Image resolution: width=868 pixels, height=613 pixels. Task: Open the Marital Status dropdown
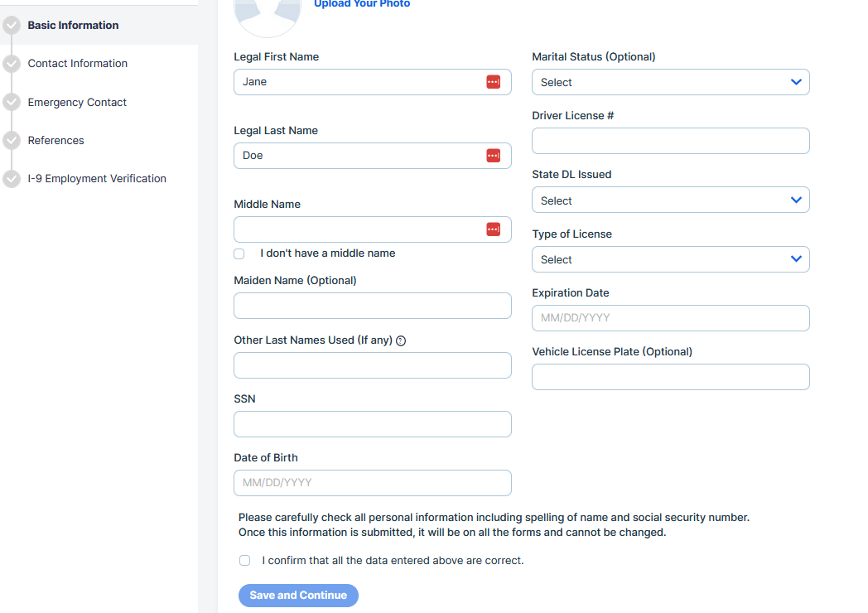pyautogui.click(x=670, y=82)
